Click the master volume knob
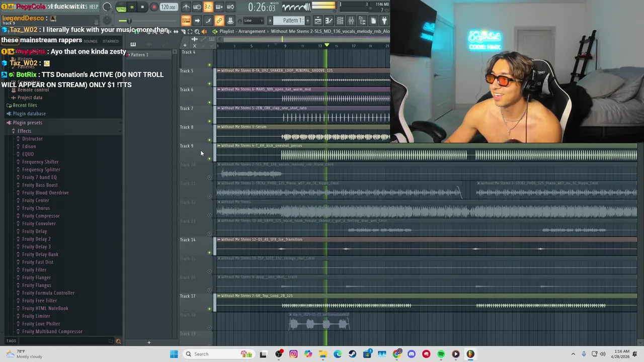This screenshot has width=644, height=362. [x=107, y=7]
